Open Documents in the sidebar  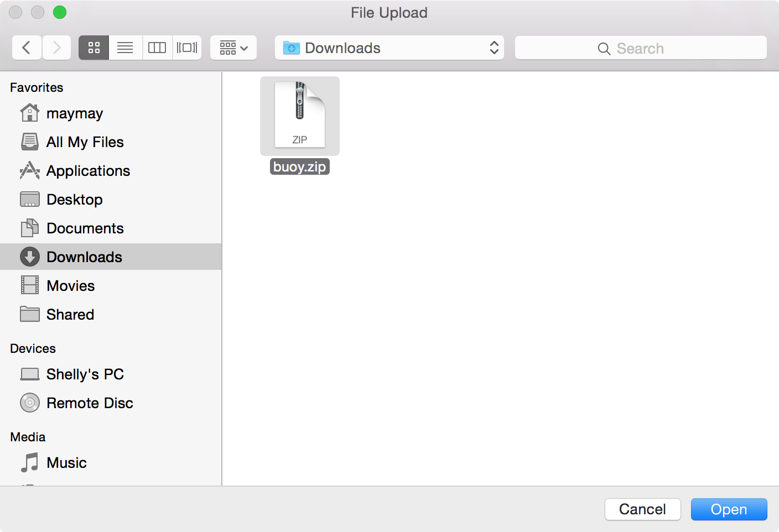111,228
